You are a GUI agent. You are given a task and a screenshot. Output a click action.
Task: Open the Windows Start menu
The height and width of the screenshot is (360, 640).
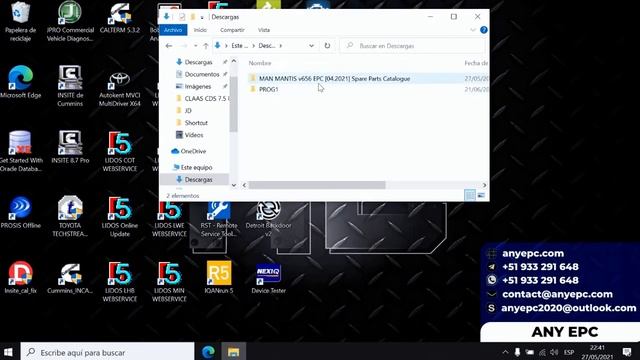(9, 352)
